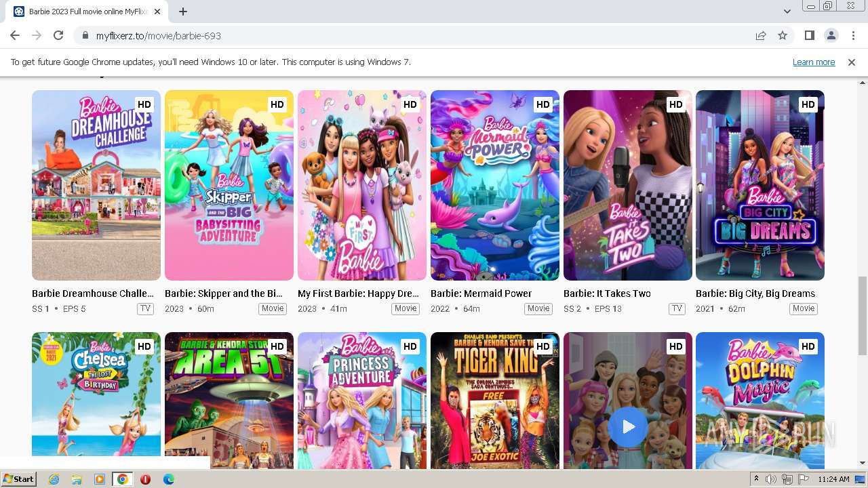Viewport: 868px width, 488px height.
Task: Open Barbie & Kendra Area 51 poster
Action: point(229,400)
